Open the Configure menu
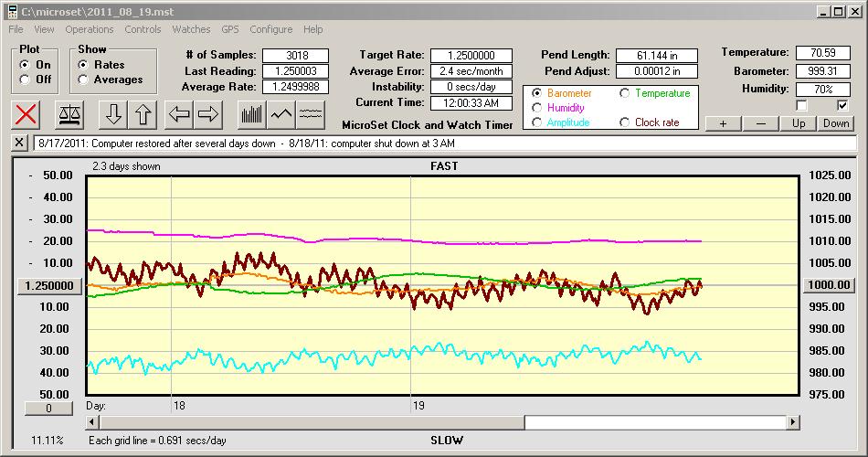 (271, 29)
